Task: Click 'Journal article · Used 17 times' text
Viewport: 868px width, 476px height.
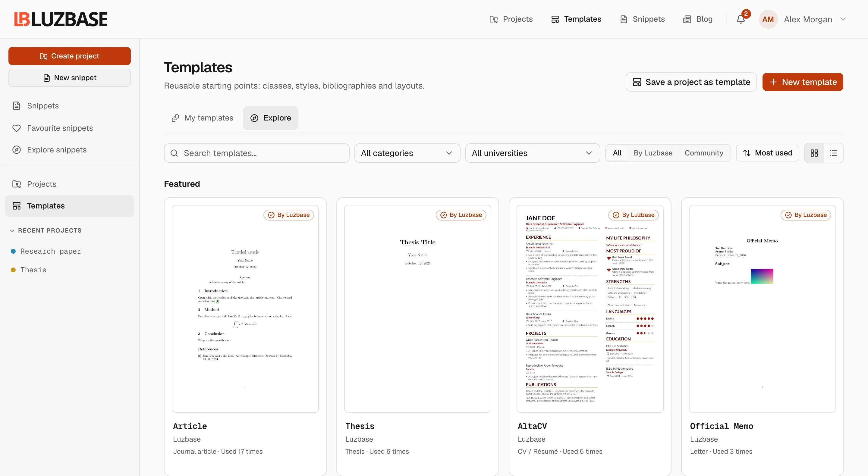Action: pos(218,451)
